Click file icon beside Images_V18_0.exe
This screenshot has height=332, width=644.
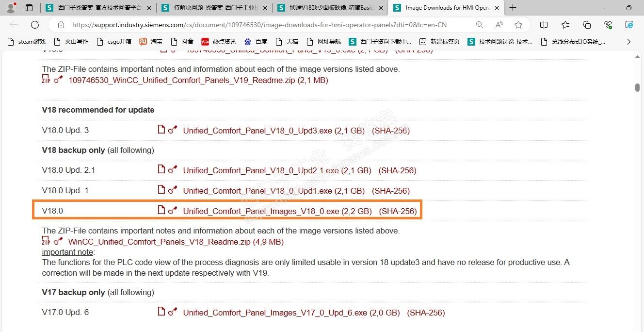161,210
